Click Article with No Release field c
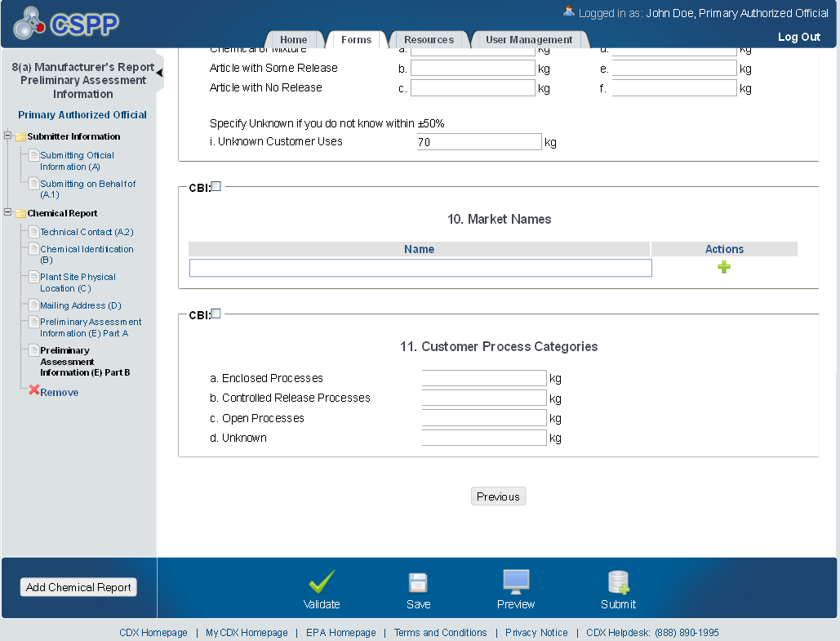The height and width of the screenshot is (641, 840). [473, 88]
